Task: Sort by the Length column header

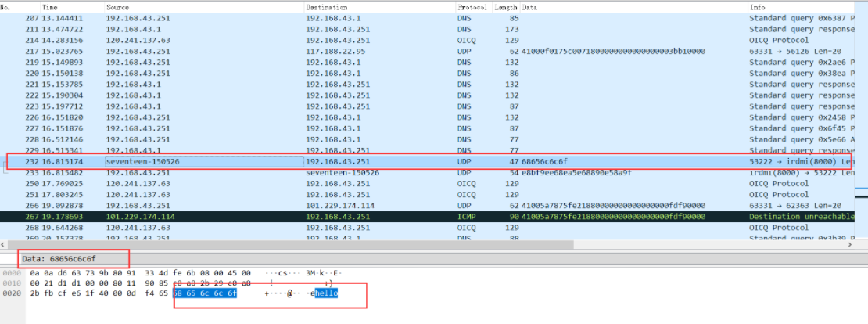Action: click(x=505, y=8)
